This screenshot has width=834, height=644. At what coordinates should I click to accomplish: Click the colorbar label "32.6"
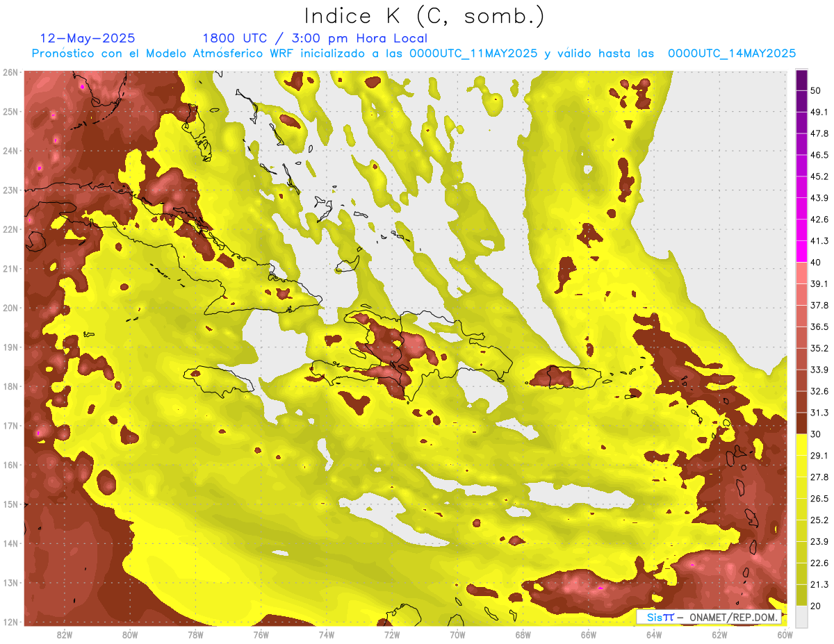tap(819, 391)
